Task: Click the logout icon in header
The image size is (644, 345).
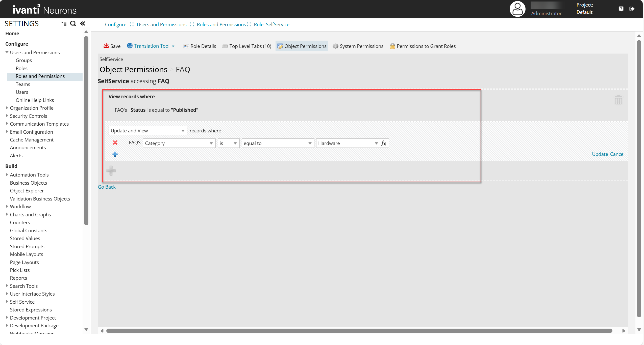Action: pos(632,9)
